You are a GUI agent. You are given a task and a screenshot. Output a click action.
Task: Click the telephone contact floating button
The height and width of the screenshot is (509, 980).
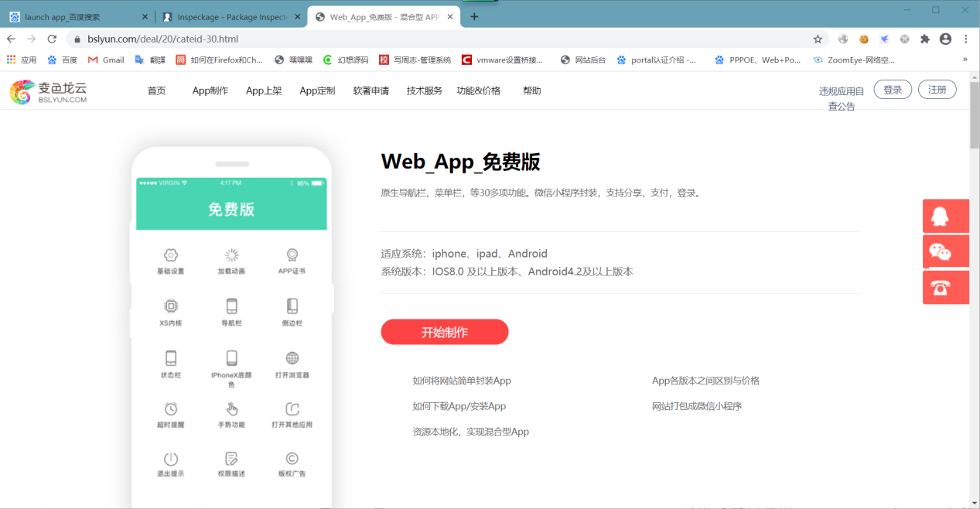click(945, 287)
